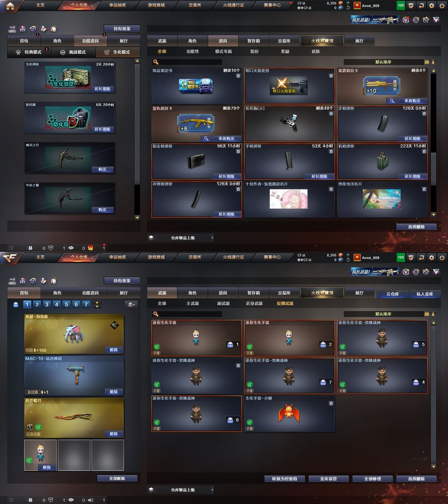Toggle the lock icon on 生化手雷-小钢
The width and height of the screenshot is (448, 504).
pyautogui.click(x=331, y=403)
